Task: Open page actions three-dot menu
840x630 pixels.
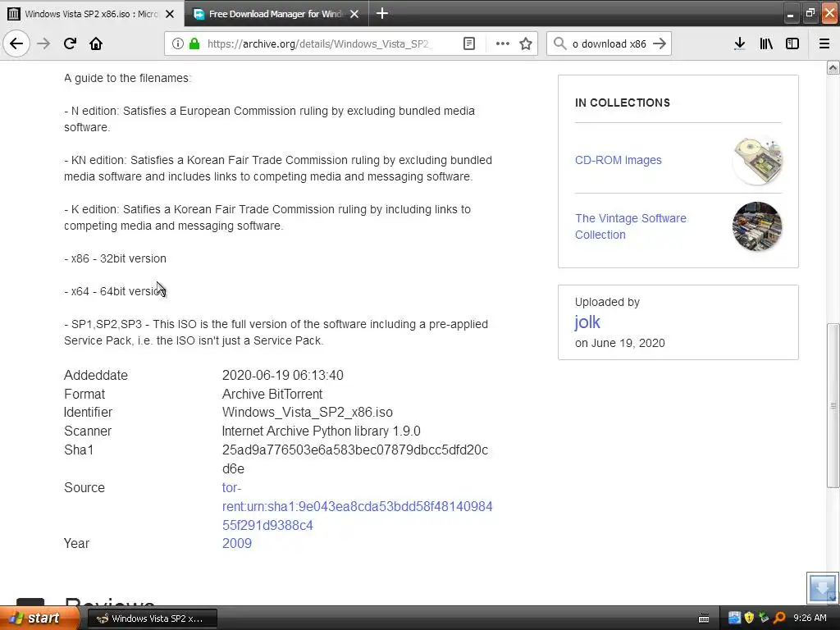Action: point(503,44)
